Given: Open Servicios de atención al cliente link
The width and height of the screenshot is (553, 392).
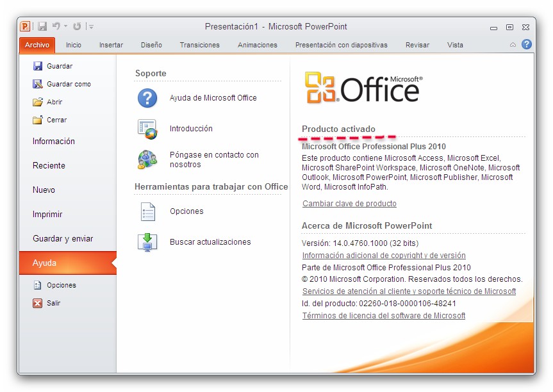Looking at the screenshot, I should (x=409, y=291).
